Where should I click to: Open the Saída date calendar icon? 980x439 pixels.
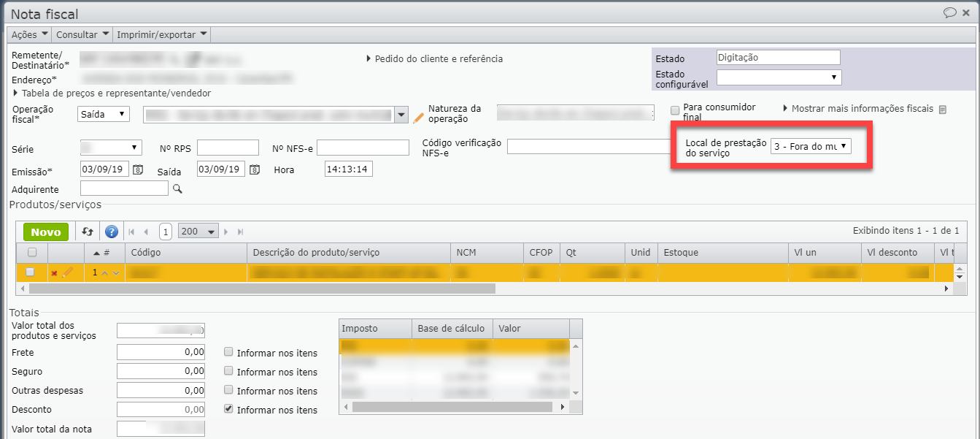254,169
